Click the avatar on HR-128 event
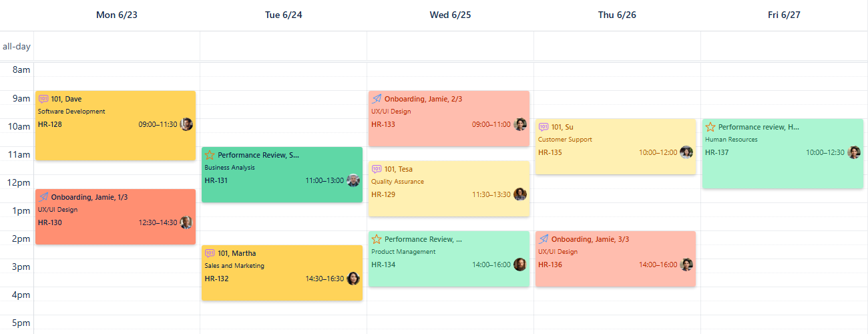868x334 pixels. (x=186, y=124)
